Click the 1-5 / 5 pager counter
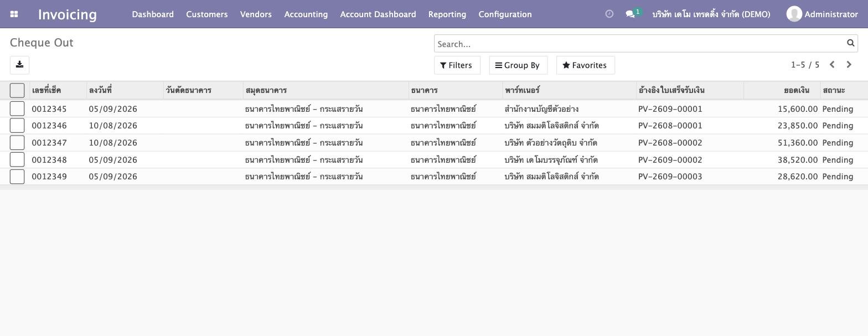Viewport: 868px width, 336px height. point(805,65)
